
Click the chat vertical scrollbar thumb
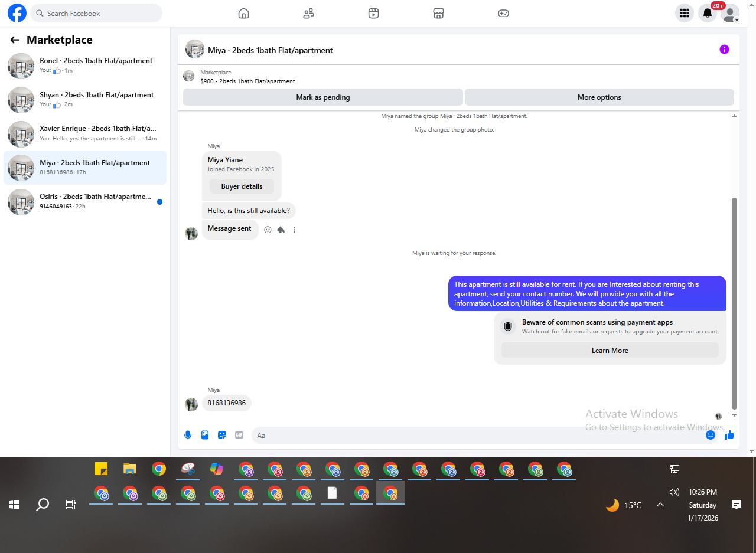tap(734, 303)
